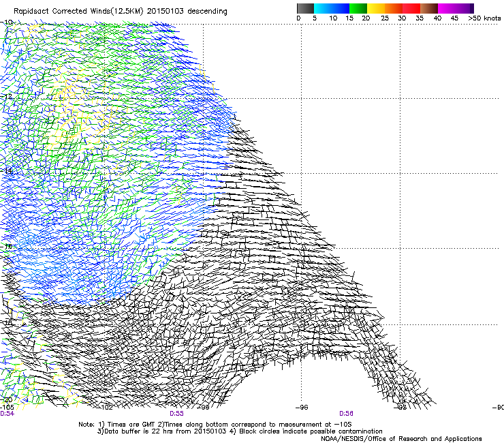Click the '45' legend scale number
The image size is (504, 443).
[454, 18]
